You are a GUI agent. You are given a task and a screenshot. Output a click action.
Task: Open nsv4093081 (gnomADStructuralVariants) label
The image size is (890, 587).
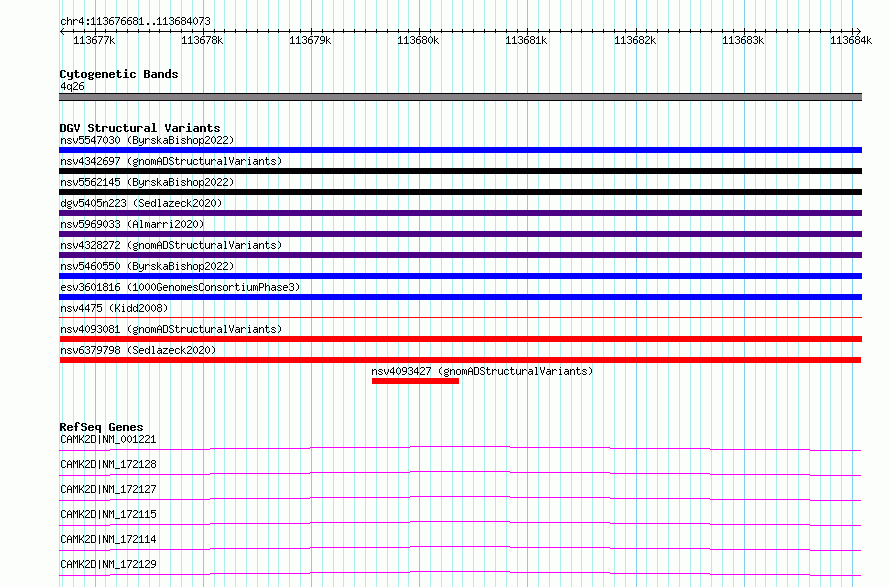point(171,329)
